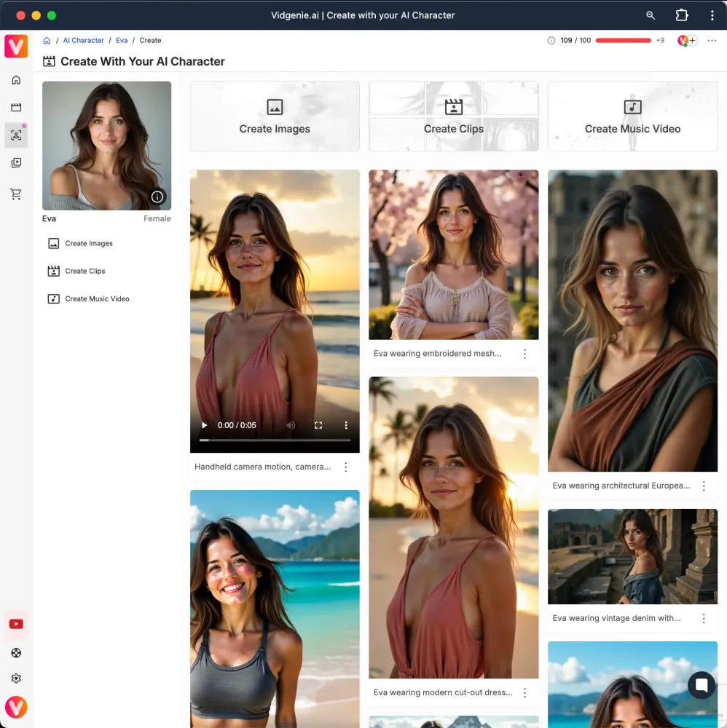The image size is (727, 728).
Task: Open the chat support bubble
Action: click(x=702, y=685)
